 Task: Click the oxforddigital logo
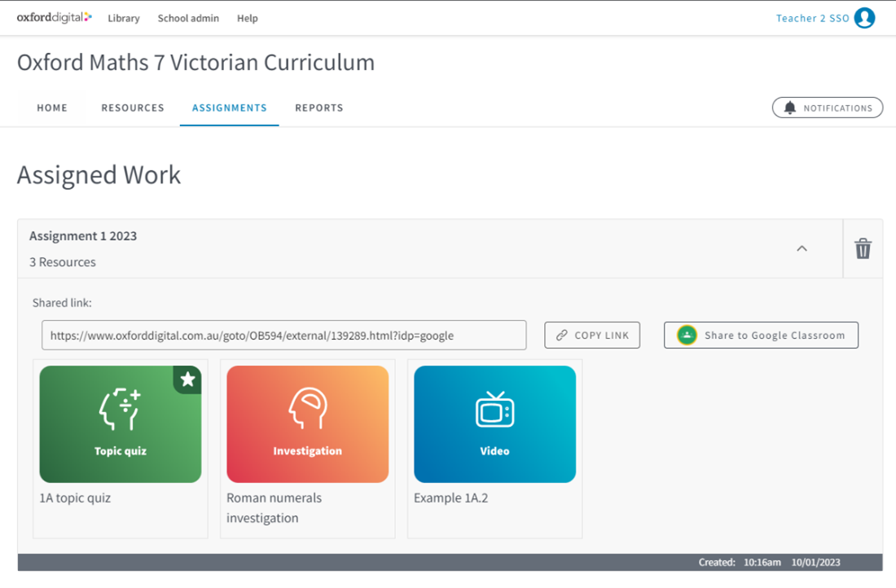[52, 17]
